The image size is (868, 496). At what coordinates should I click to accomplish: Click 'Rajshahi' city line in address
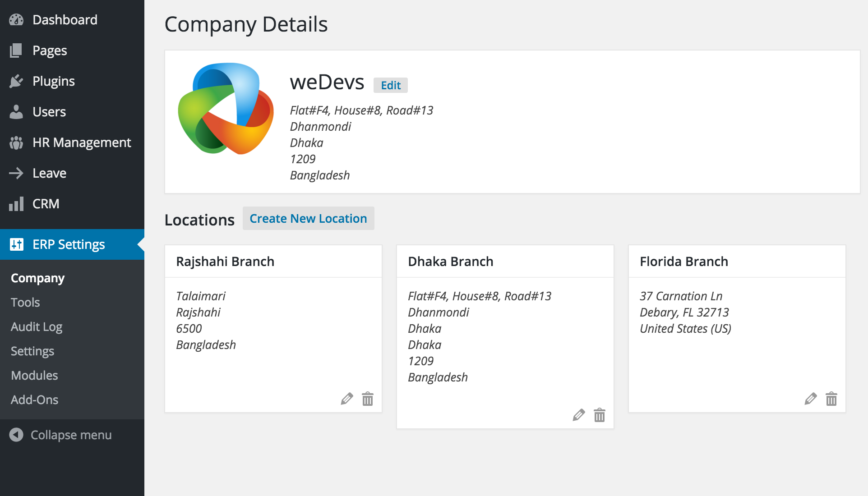199,312
